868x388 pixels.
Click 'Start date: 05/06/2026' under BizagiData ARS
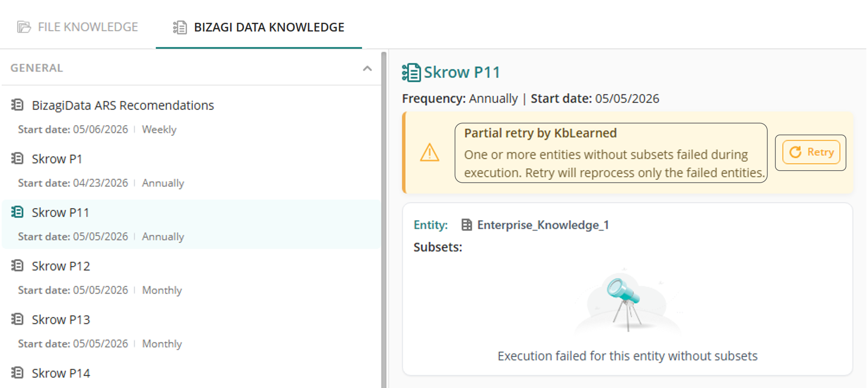coord(73,130)
